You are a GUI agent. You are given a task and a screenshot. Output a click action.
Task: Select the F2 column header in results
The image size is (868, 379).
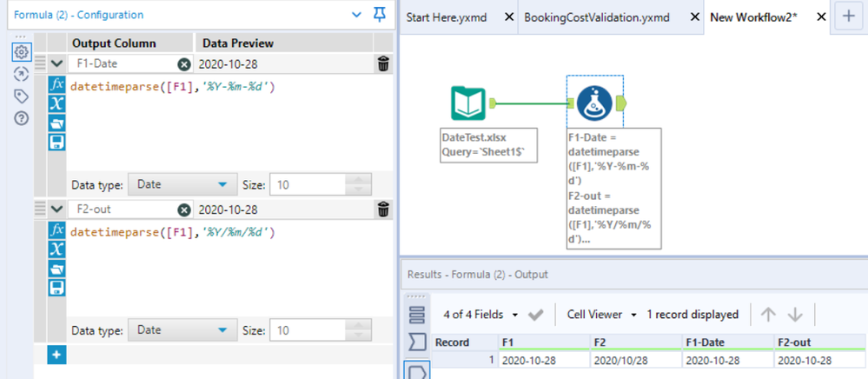click(x=635, y=342)
